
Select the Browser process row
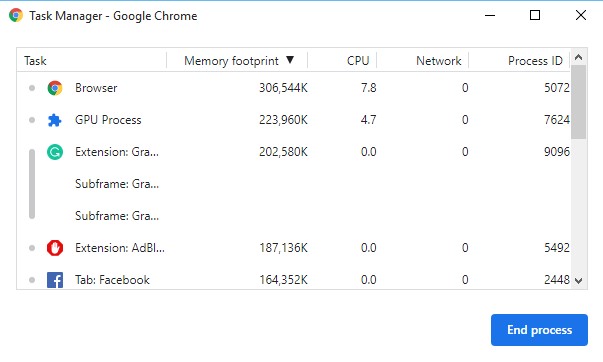[294, 88]
